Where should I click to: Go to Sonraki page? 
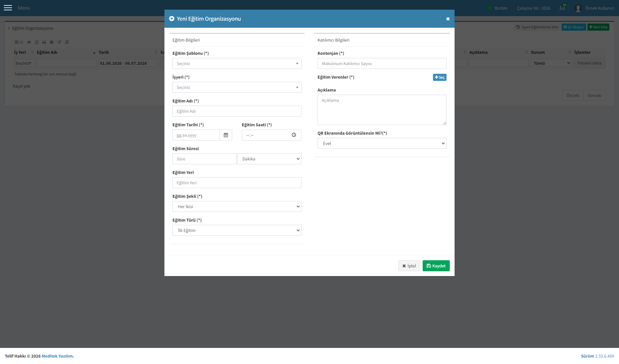pyautogui.click(x=594, y=95)
